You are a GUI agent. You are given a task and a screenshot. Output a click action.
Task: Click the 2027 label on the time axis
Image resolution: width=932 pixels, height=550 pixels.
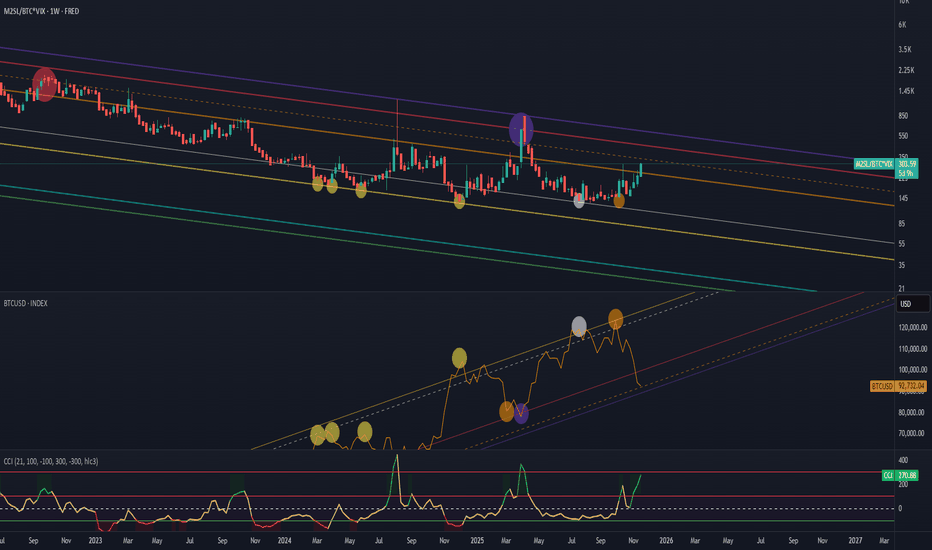click(855, 540)
